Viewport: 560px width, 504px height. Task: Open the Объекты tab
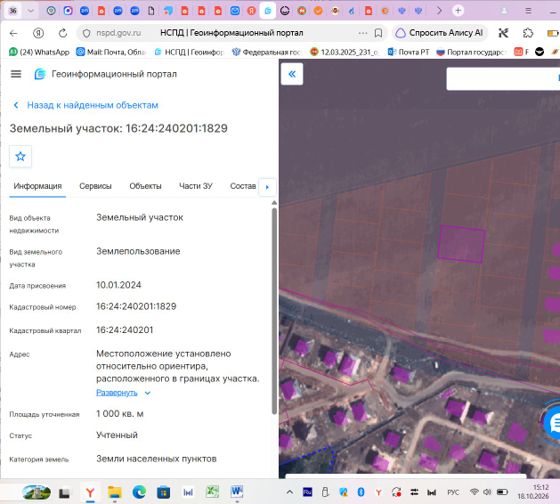pos(145,186)
